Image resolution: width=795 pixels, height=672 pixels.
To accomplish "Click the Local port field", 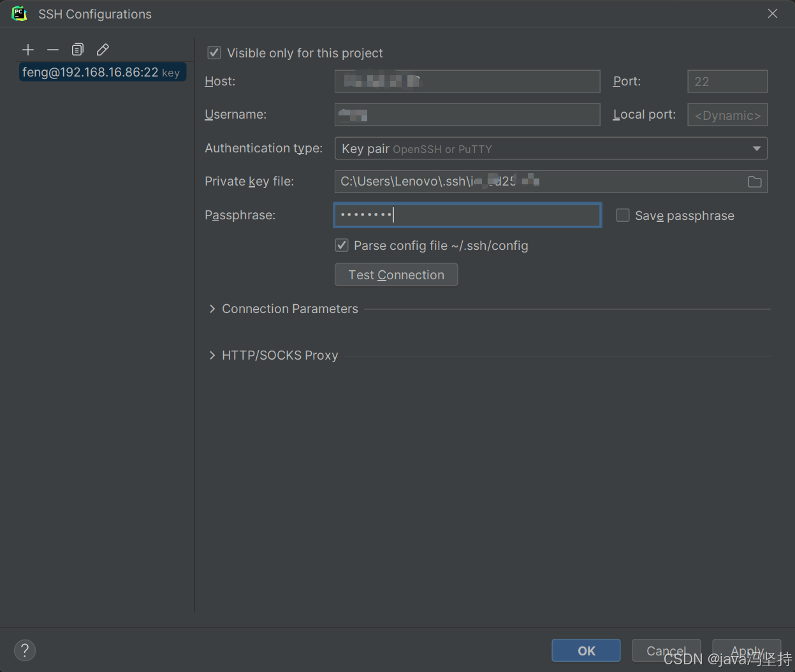I will coord(727,115).
